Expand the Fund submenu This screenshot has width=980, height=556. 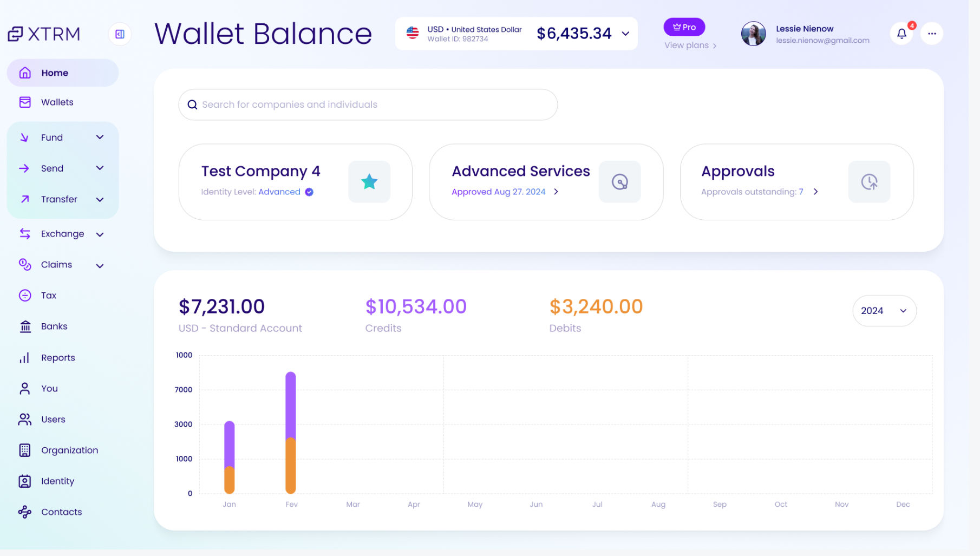click(x=100, y=138)
